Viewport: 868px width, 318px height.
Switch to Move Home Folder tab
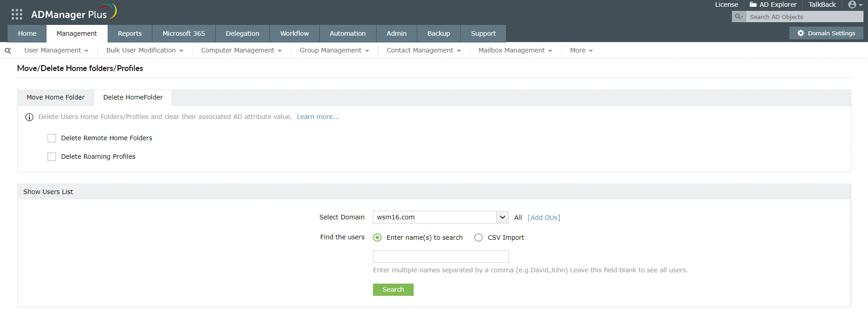tap(56, 97)
